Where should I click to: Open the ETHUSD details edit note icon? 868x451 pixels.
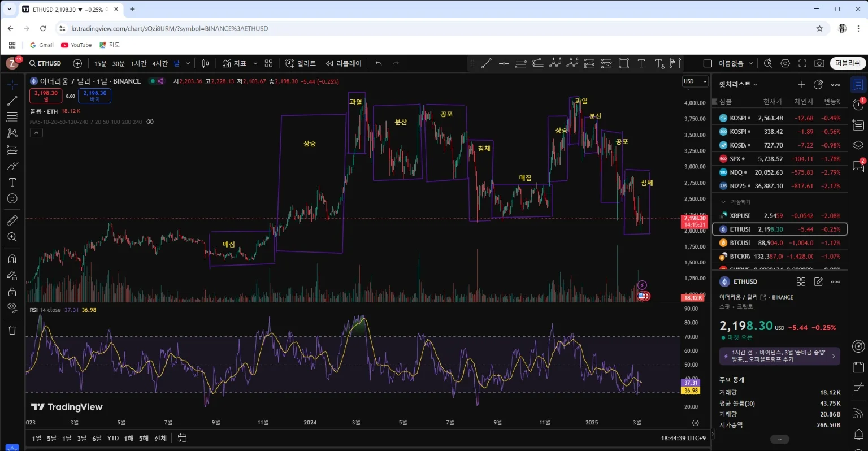pos(818,281)
